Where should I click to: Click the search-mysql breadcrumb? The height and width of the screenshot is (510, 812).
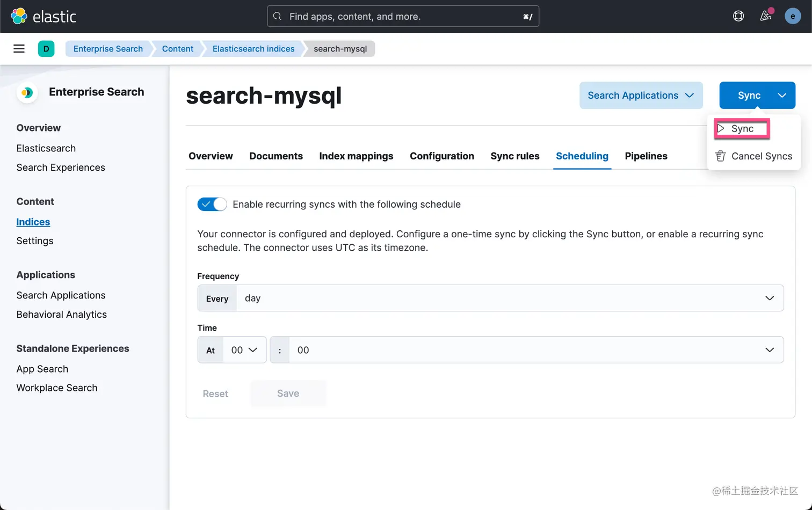(340, 49)
